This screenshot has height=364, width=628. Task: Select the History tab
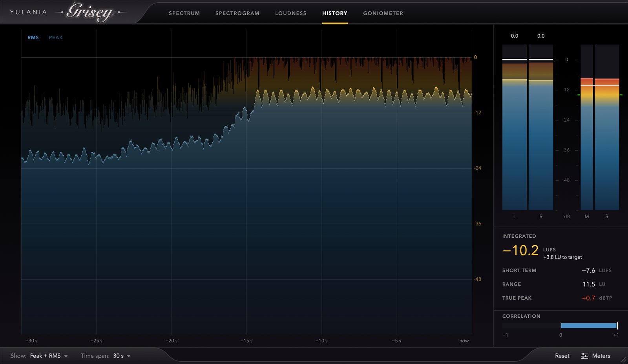click(335, 13)
